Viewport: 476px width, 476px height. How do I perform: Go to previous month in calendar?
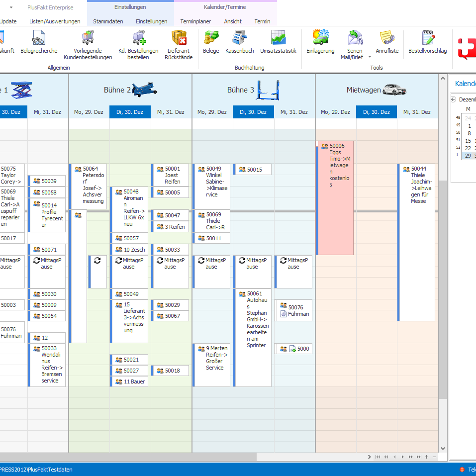(x=453, y=99)
